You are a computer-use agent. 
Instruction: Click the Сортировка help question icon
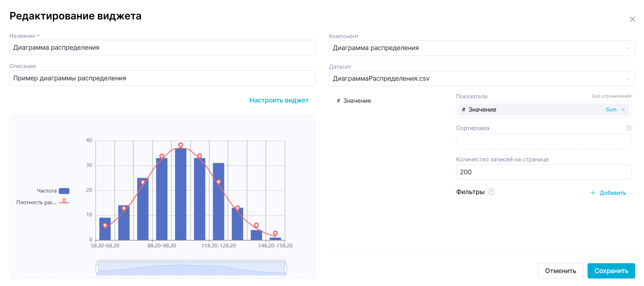629,128
